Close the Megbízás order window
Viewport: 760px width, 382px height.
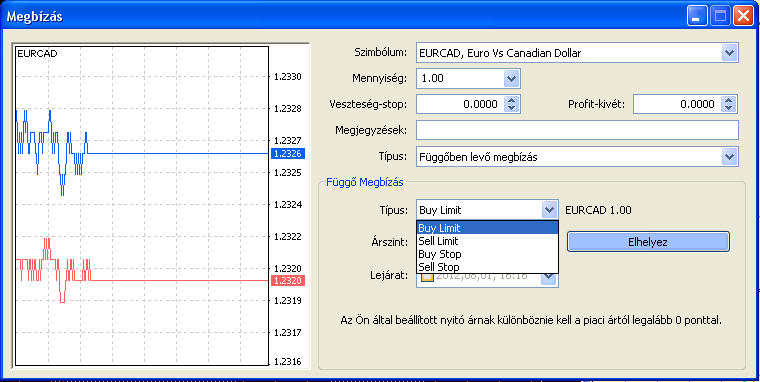pos(743,17)
